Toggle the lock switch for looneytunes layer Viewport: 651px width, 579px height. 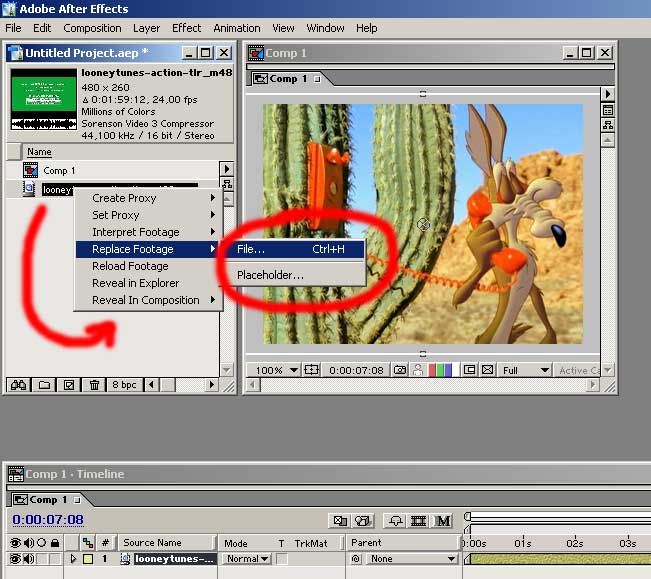(55, 559)
